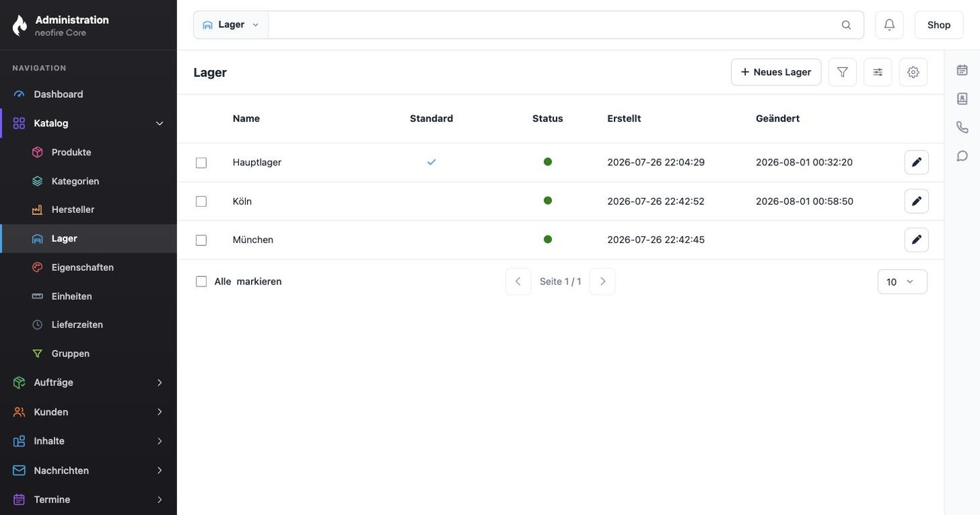
Task: Open Einheiten in sidebar
Action: pyautogui.click(x=88, y=296)
